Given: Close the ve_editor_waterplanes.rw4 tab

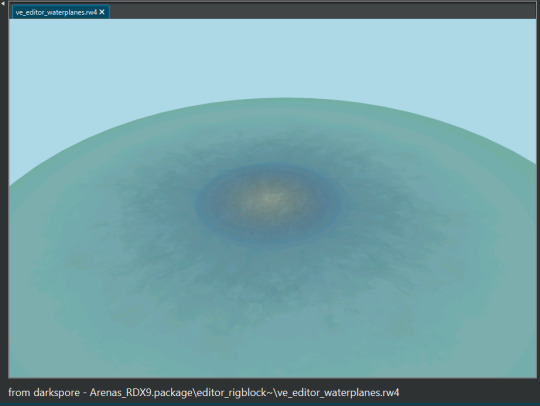Looking at the screenshot, I should click(x=102, y=12).
